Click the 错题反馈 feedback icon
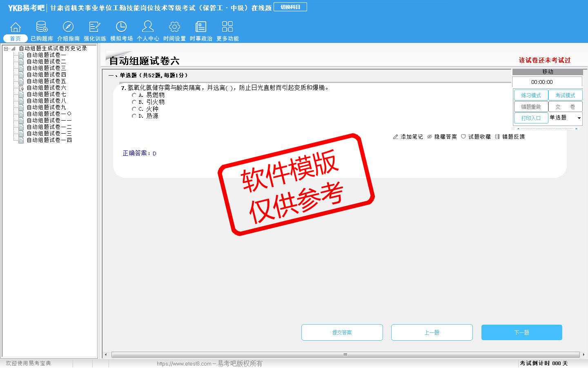 497,137
